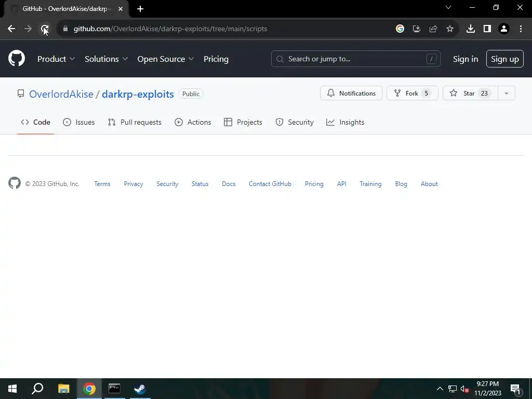Click the browser forward arrow
The width and height of the screenshot is (532, 399).
click(x=28, y=29)
